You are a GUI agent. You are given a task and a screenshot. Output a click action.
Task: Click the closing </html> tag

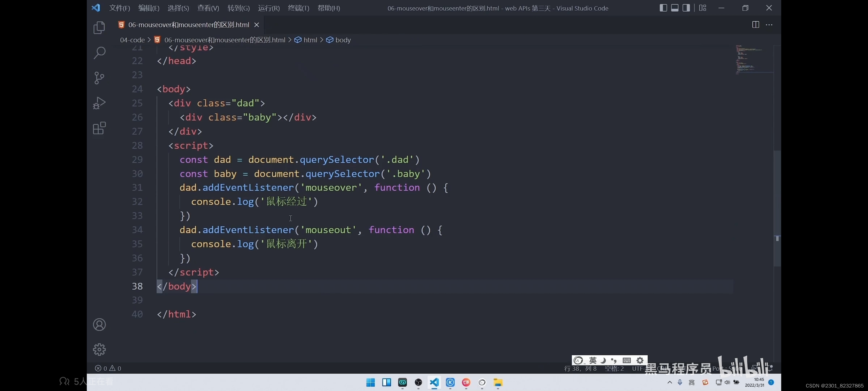(x=177, y=314)
